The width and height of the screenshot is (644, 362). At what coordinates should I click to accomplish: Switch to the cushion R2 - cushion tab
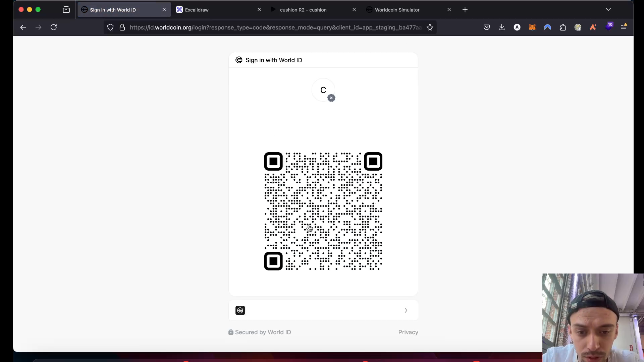point(314,10)
